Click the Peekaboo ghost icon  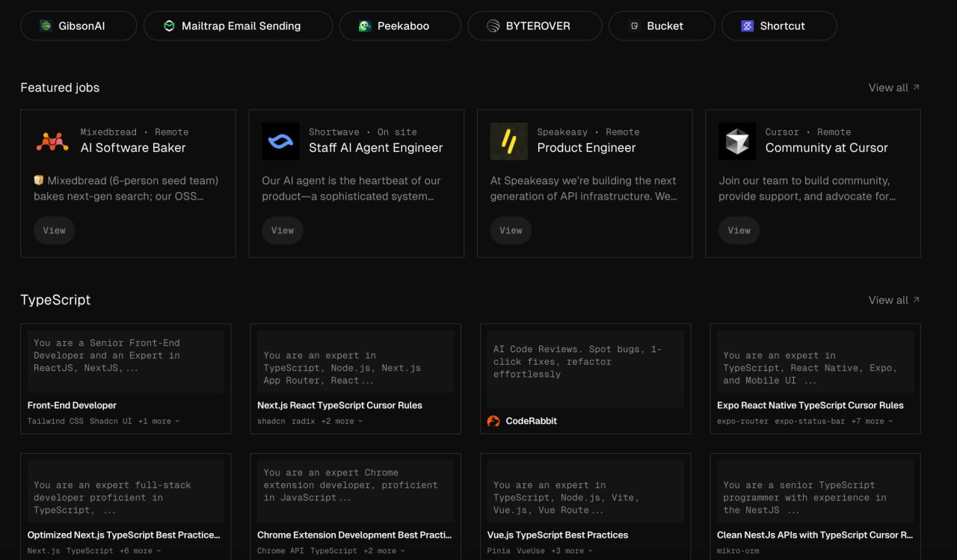click(364, 26)
